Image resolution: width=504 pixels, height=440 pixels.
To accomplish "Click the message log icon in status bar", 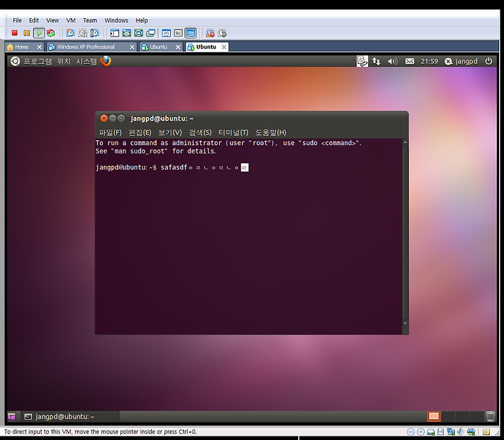I will tap(486, 432).
